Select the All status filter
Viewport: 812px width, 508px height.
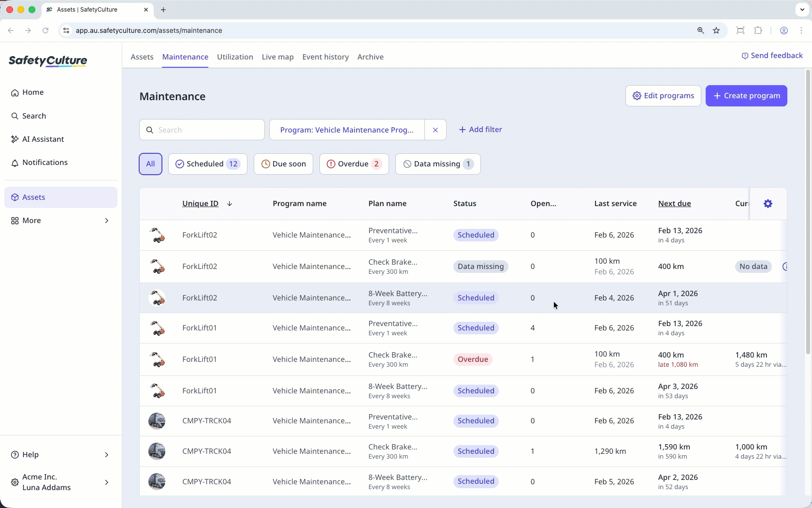150,164
